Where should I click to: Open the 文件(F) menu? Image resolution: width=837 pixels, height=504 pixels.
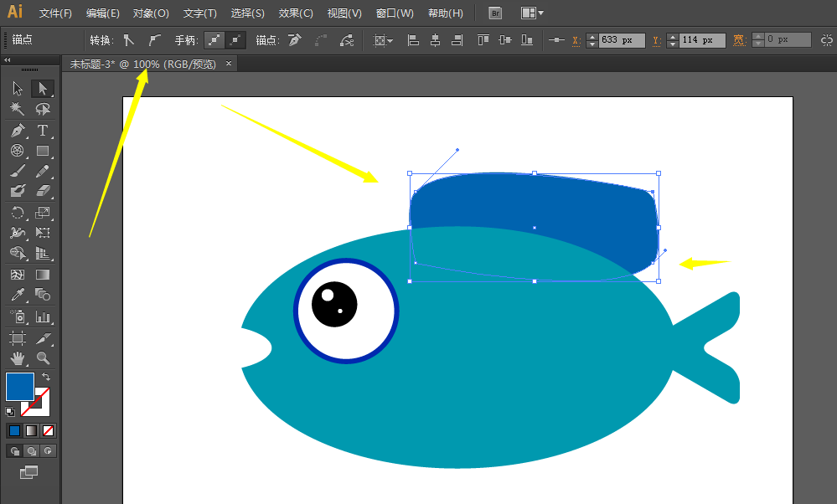point(55,13)
